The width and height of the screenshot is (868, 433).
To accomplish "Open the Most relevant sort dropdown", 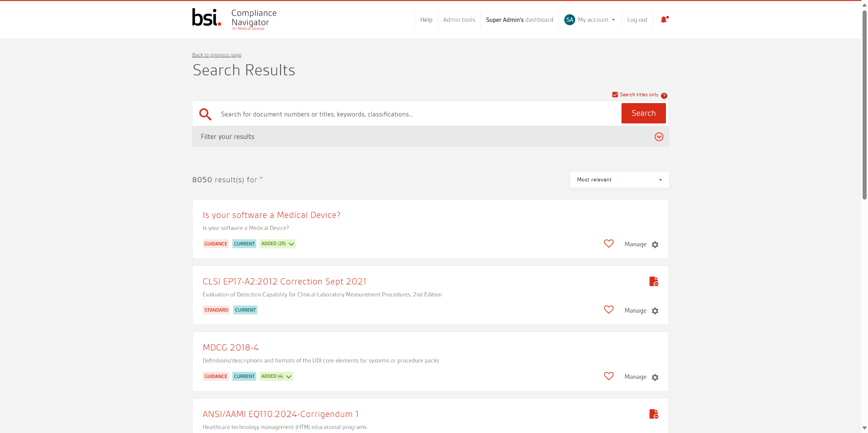I will click(x=619, y=180).
